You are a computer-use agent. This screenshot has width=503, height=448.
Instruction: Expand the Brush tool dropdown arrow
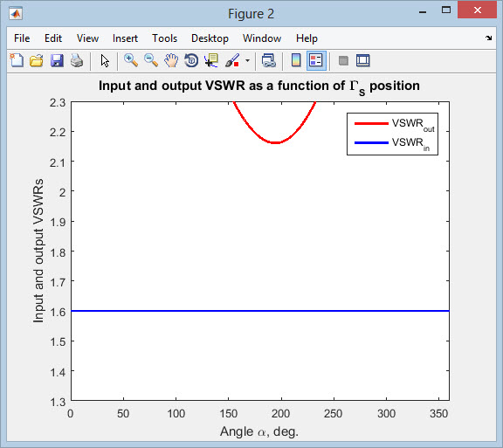point(247,60)
